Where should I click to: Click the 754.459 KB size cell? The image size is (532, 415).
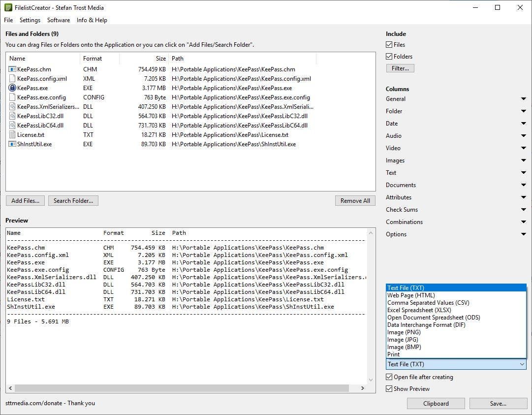pos(152,69)
